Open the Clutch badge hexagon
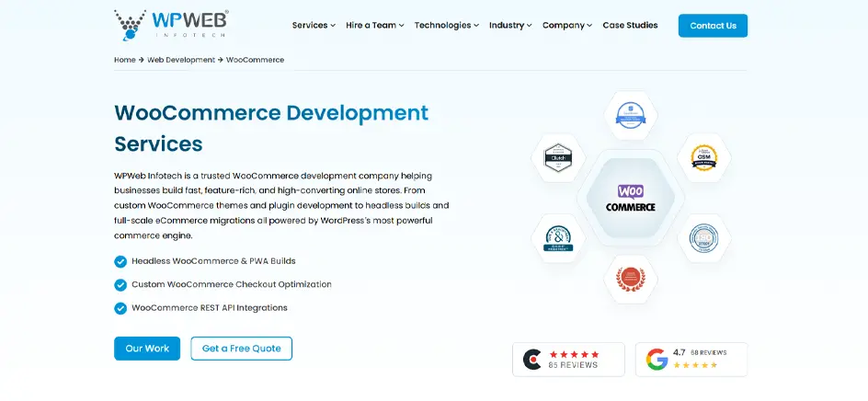Viewport: 868px width, 401px height. click(x=558, y=158)
